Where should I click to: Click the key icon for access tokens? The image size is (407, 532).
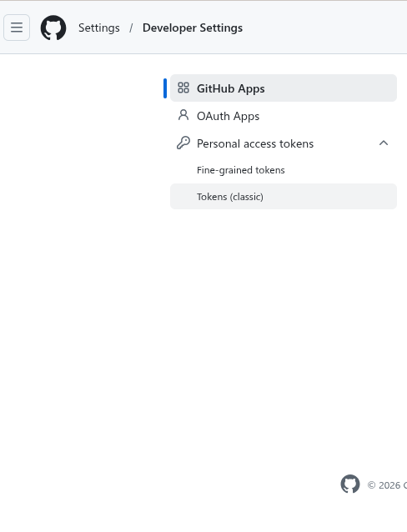[183, 143]
